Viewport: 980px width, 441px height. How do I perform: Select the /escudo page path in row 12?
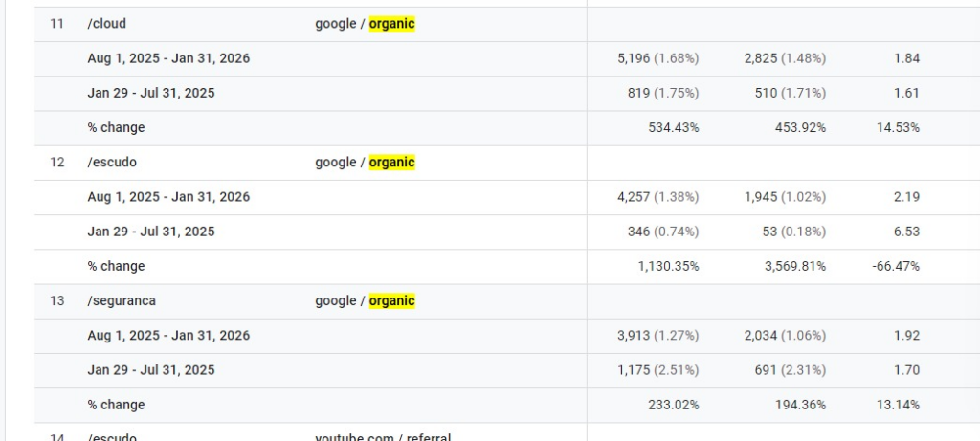click(x=112, y=163)
